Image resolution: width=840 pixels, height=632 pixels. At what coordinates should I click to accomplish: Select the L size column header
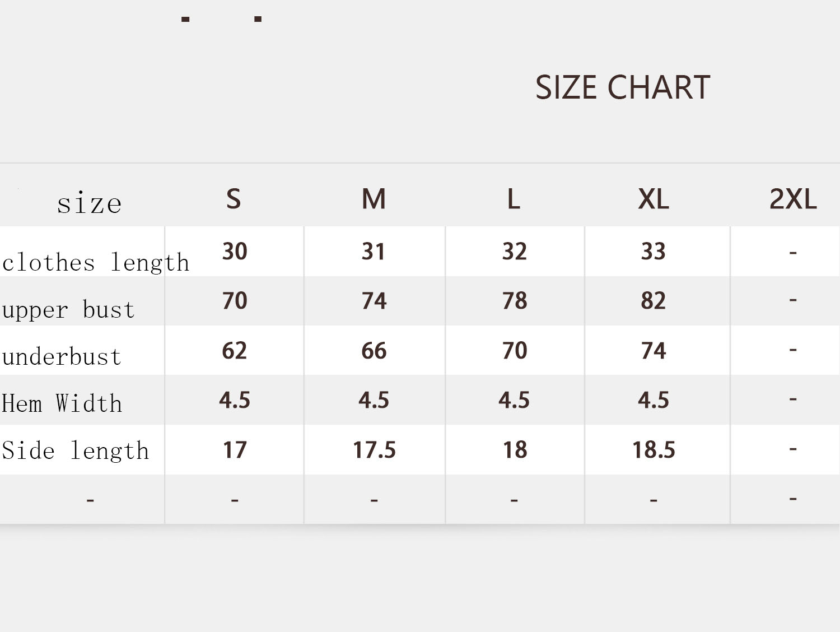(x=514, y=199)
